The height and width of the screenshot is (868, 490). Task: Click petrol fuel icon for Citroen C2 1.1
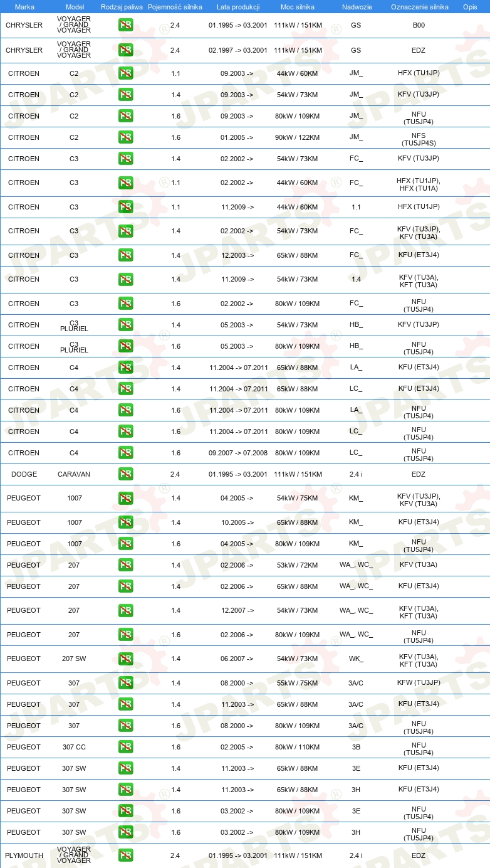click(125, 73)
